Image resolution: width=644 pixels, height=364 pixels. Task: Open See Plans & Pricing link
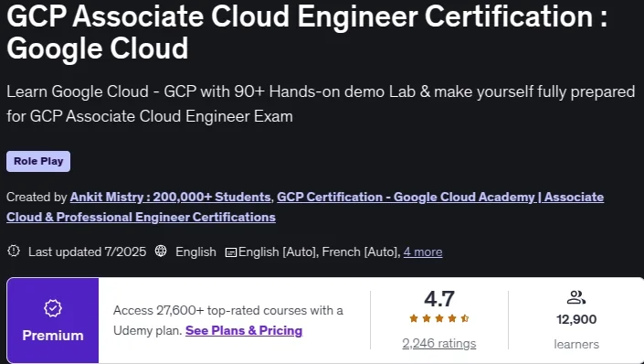click(244, 331)
